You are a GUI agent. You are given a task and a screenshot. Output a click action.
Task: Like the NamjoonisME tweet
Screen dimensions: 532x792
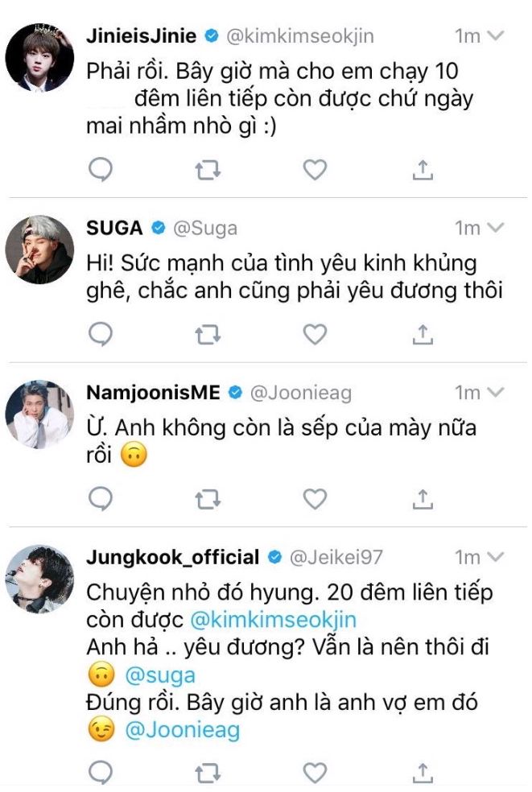pos(315,499)
